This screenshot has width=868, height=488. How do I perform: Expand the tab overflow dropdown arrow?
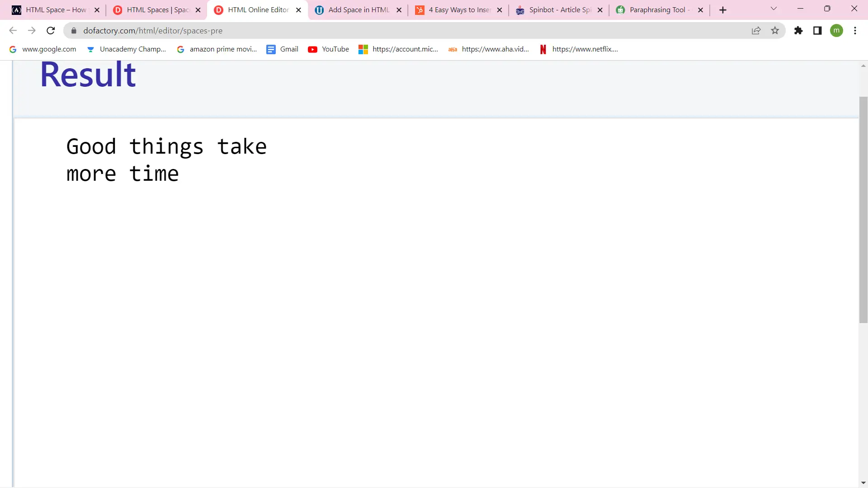click(773, 9)
